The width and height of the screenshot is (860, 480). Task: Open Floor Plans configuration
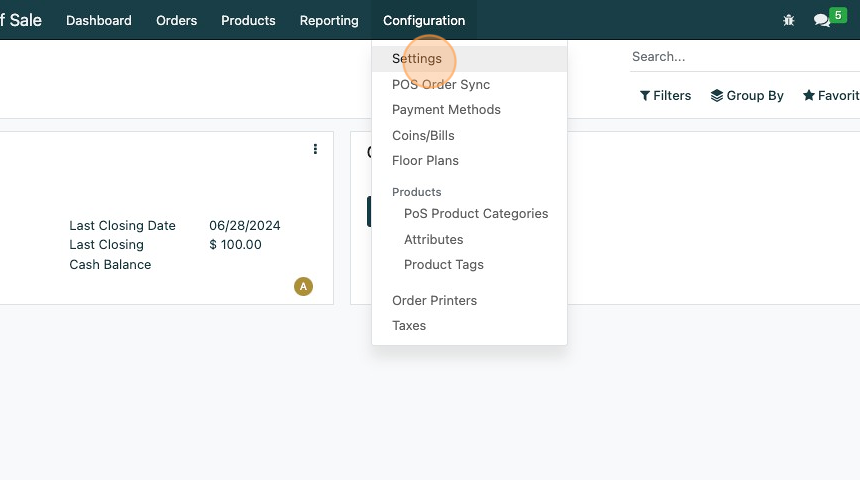pos(425,161)
